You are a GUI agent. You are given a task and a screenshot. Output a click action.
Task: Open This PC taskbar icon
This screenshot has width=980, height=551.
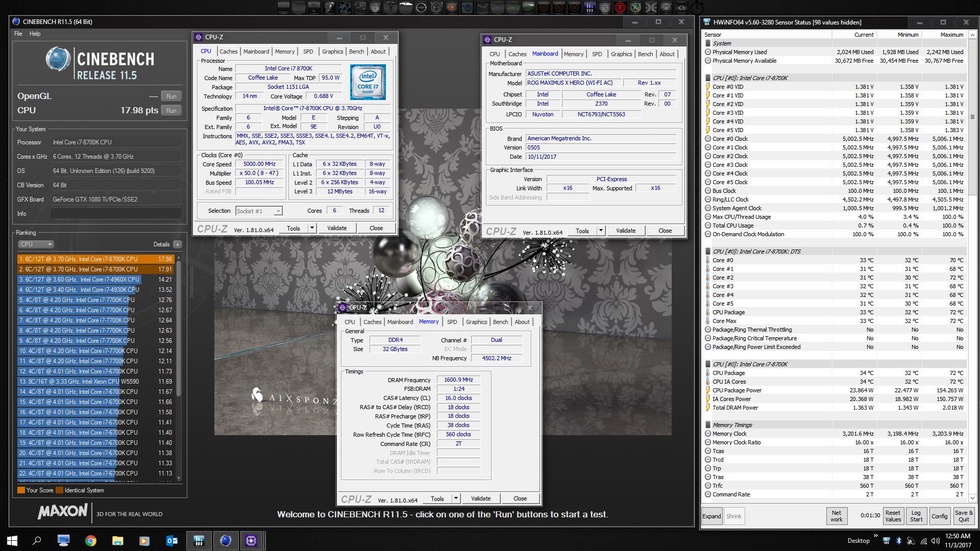click(x=64, y=541)
